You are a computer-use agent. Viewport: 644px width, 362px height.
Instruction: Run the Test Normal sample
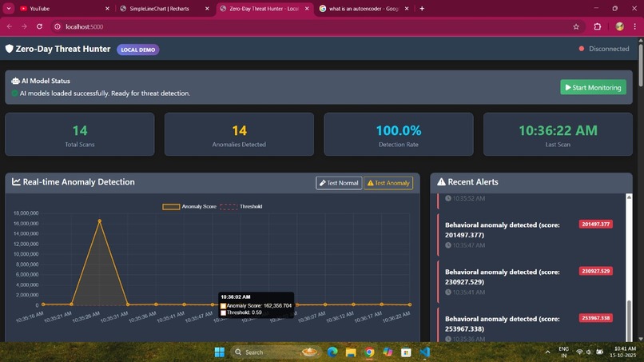[339, 183]
